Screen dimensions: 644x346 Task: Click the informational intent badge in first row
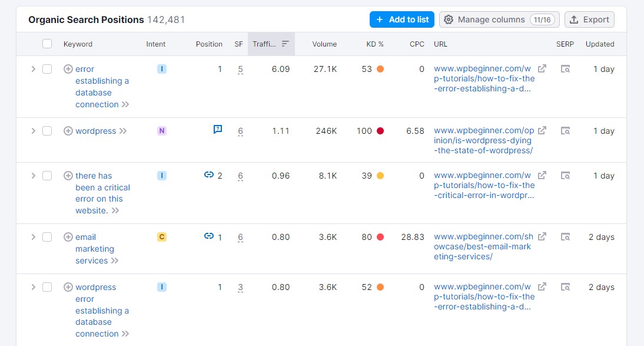162,69
